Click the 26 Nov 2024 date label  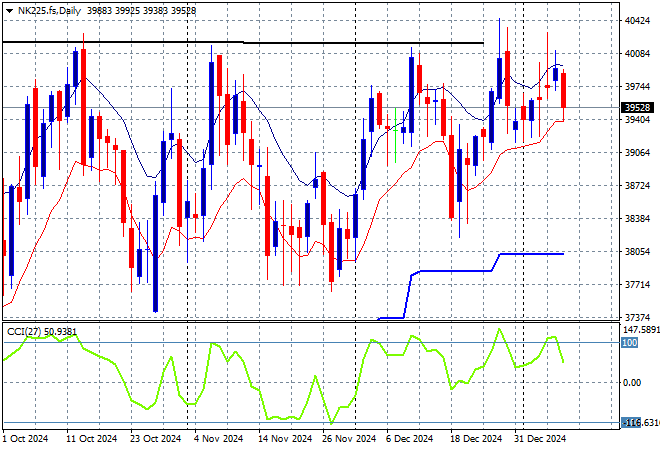coord(349,439)
